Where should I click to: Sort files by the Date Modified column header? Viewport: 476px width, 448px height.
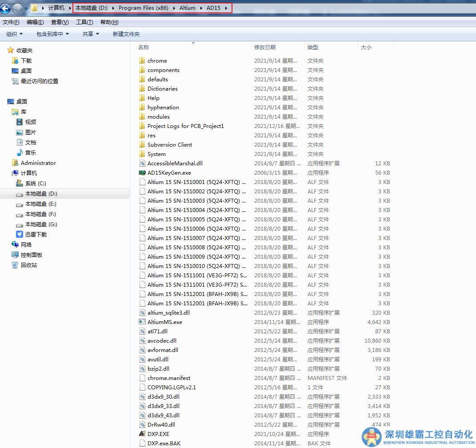click(265, 47)
